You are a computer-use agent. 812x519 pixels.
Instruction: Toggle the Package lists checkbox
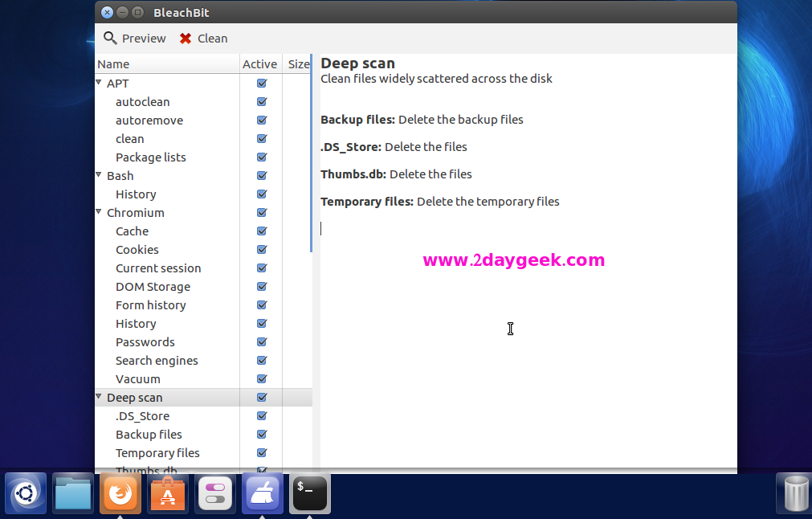coord(262,157)
